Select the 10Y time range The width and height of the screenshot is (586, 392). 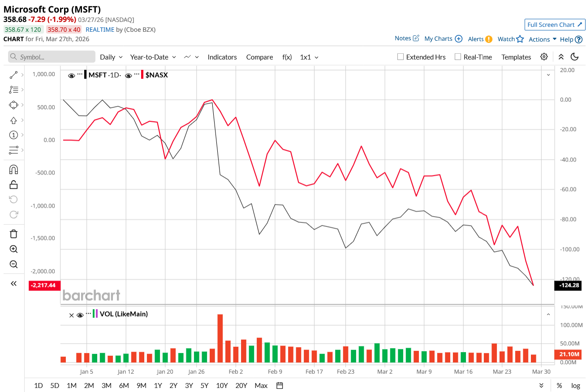coord(222,385)
